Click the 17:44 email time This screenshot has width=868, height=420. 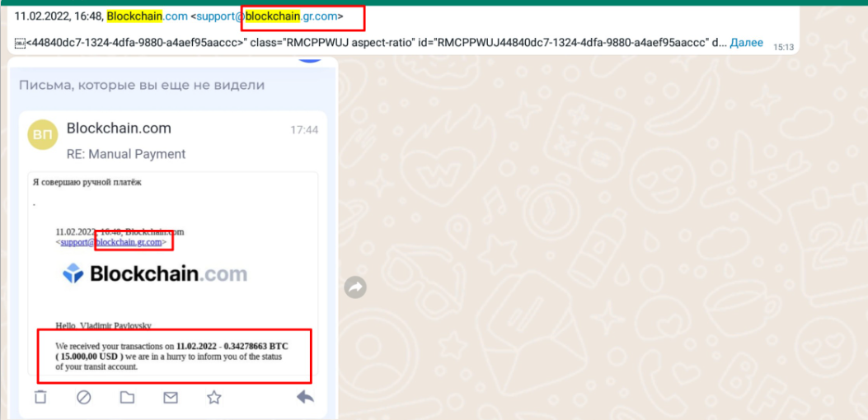pos(304,130)
